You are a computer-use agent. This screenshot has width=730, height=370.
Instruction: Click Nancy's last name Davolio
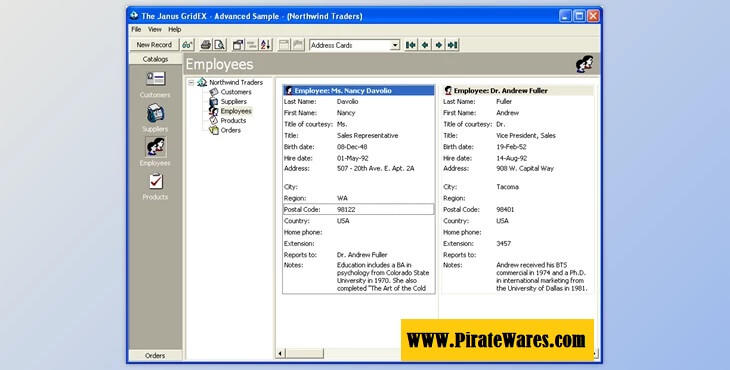(347, 101)
